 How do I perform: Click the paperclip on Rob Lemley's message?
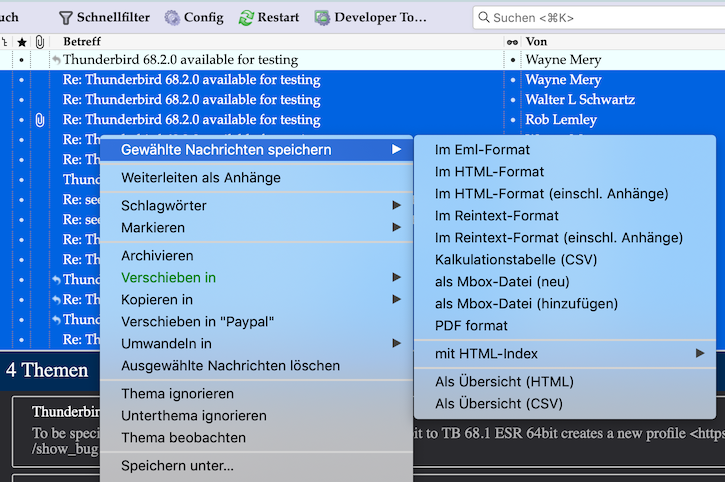tap(40, 120)
